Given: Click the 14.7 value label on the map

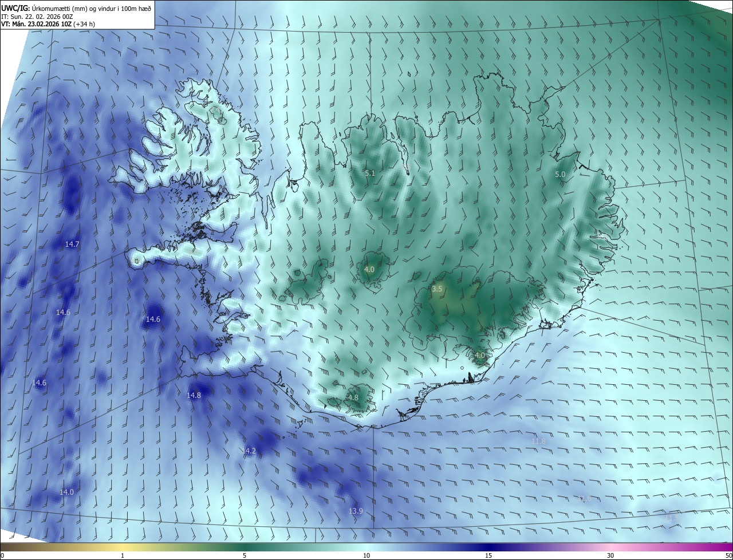Looking at the screenshot, I should point(72,244).
